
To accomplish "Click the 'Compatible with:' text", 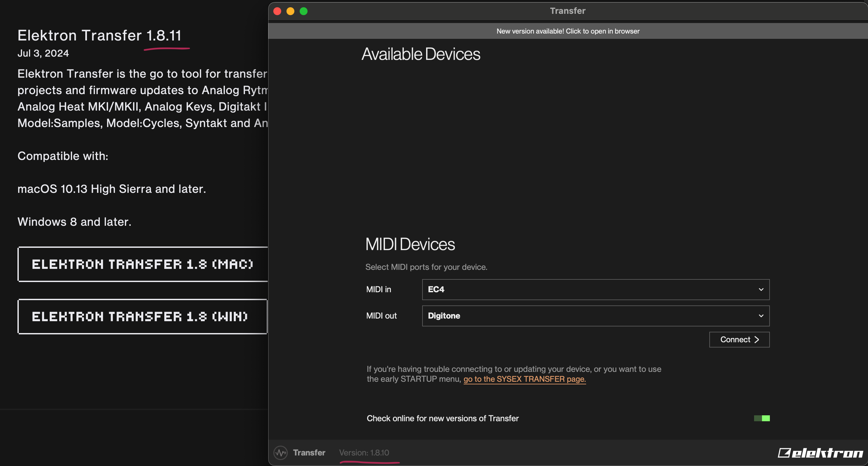I will (x=63, y=156).
